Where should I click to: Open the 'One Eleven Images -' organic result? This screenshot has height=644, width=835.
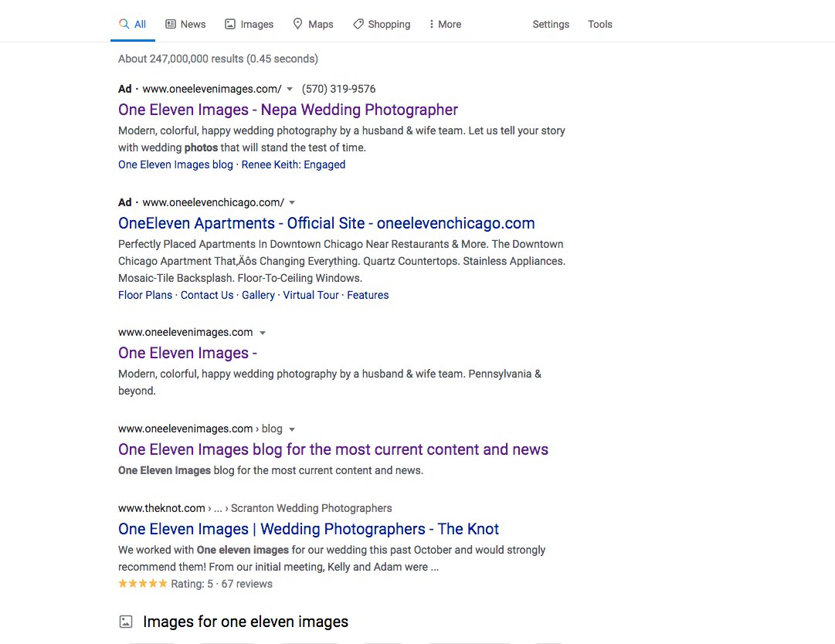(x=188, y=353)
